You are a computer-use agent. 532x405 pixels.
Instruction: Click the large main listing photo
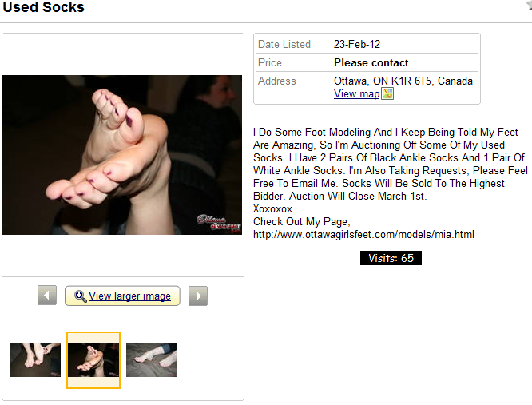coord(122,155)
